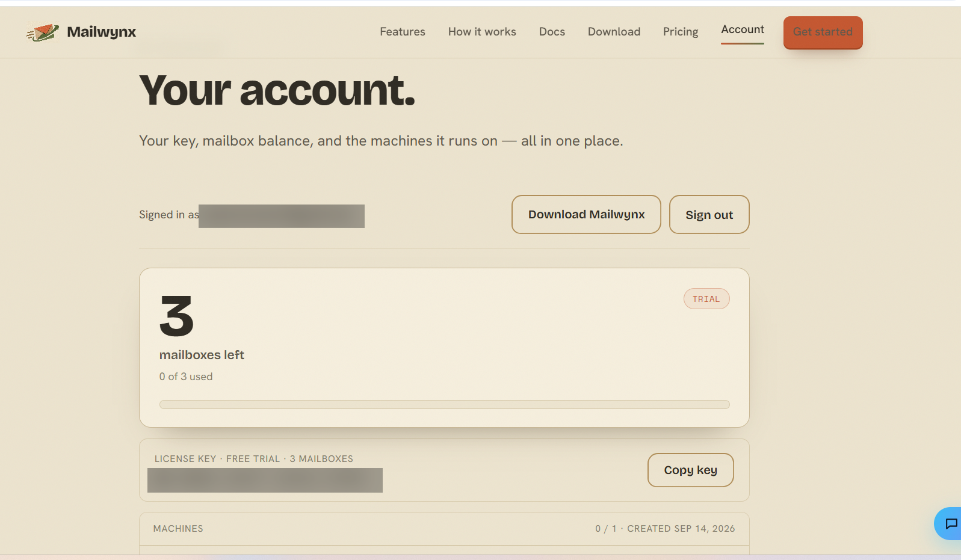Click the mailbox usage progress bar
Image resolution: width=961 pixels, height=560 pixels.
point(444,404)
